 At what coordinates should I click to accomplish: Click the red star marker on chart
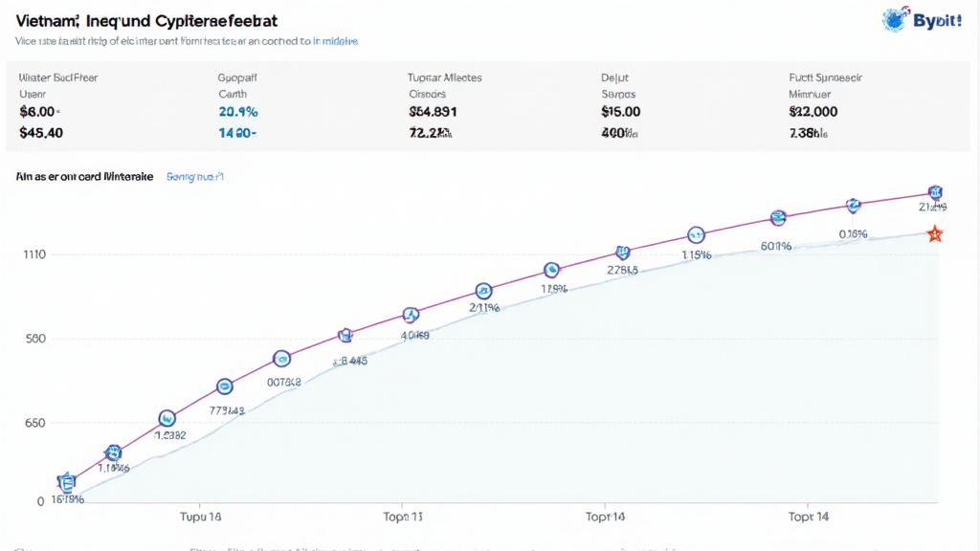(935, 233)
